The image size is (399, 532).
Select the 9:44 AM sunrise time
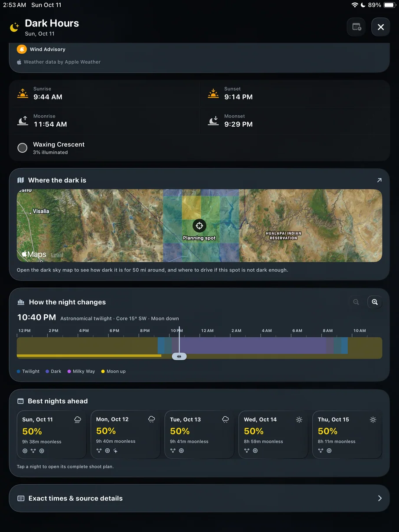(48, 97)
